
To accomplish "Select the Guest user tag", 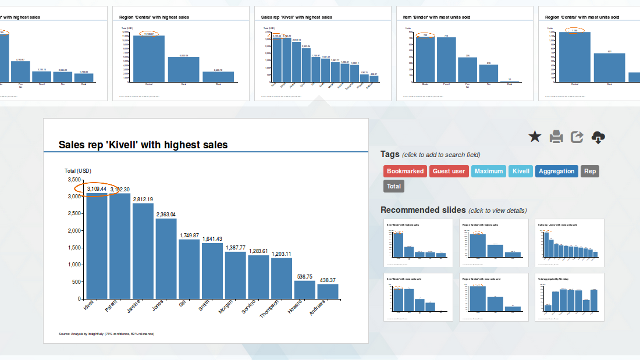I will (x=449, y=171).
